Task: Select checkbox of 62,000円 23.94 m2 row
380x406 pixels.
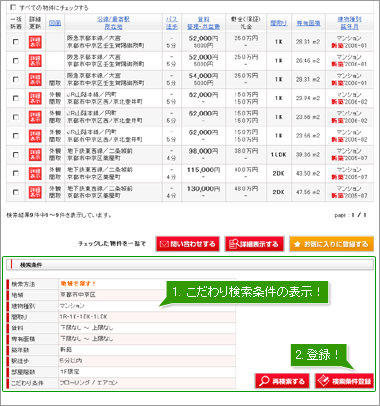Action: pyautogui.click(x=16, y=98)
